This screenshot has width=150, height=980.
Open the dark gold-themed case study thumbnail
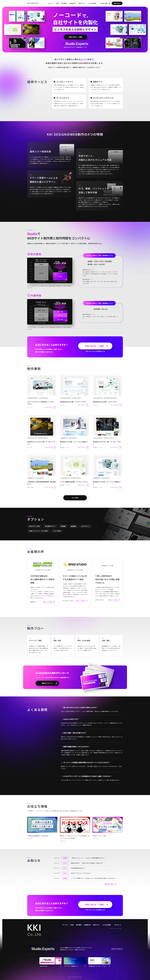42,425
